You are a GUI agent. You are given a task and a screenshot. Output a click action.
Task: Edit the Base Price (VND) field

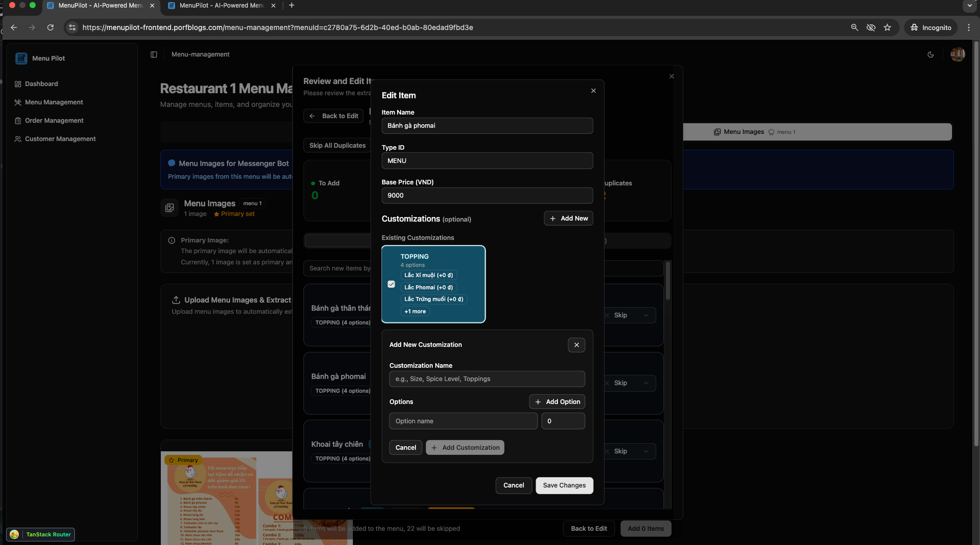tap(487, 196)
